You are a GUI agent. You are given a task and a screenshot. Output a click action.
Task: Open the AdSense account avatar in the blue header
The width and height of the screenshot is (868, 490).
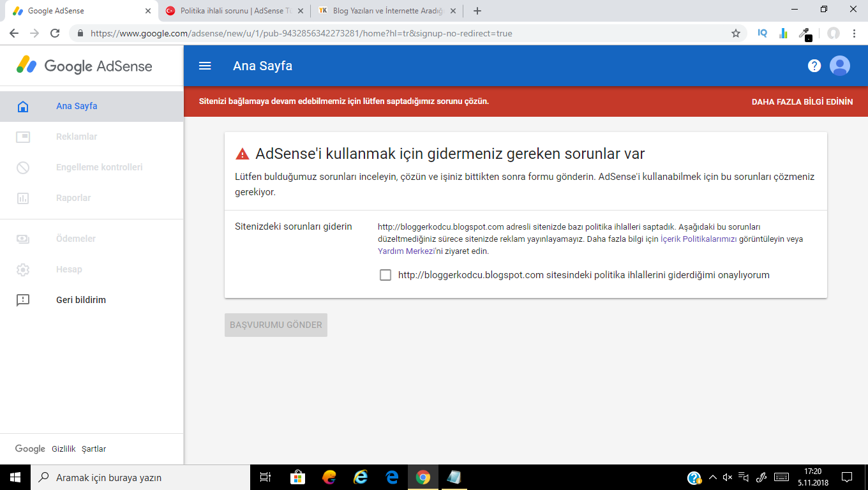coord(840,66)
